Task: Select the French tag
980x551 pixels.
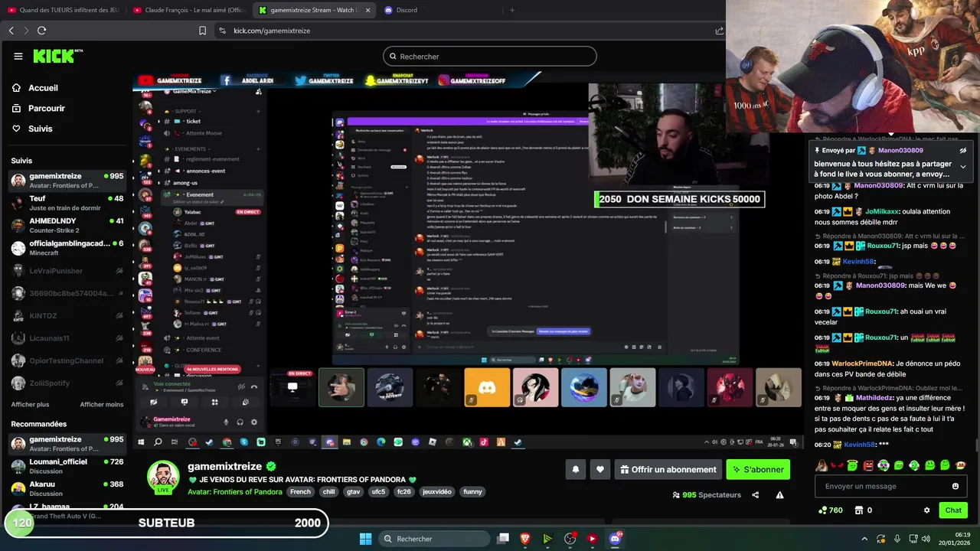Action: [x=300, y=491]
